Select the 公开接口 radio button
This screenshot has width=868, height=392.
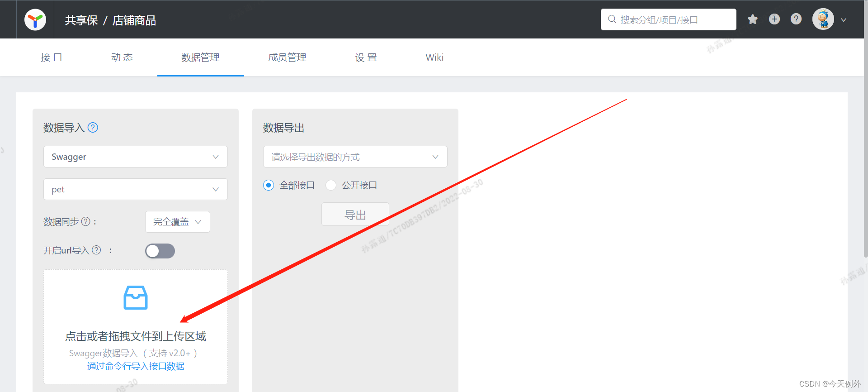pyautogui.click(x=331, y=185)
